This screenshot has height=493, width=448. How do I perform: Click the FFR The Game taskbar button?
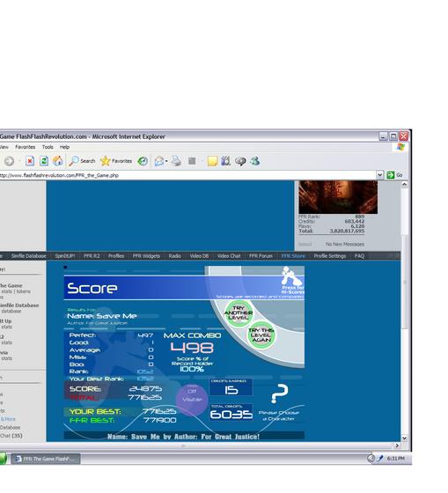tap(46, 459)
